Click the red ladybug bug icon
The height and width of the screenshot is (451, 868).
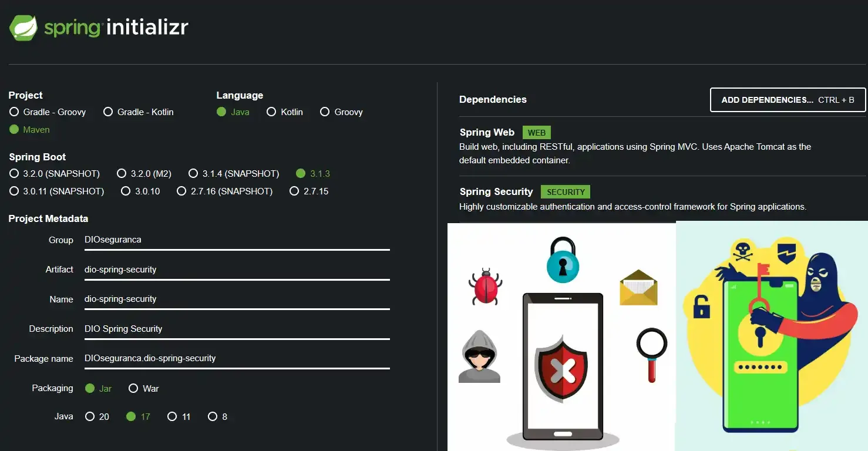point(485,286)
